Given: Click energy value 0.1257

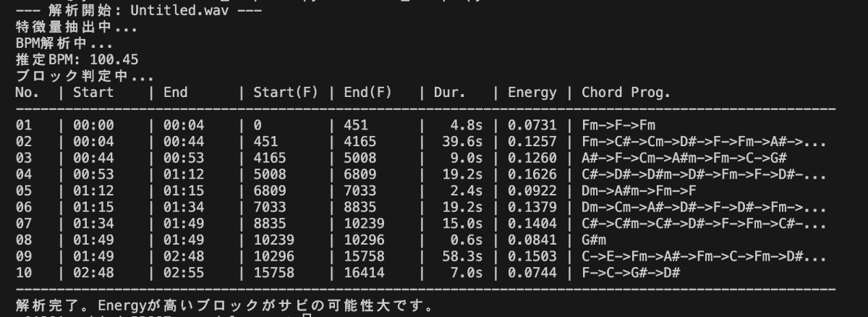Looking at the screenshot, I should (532, 141).
